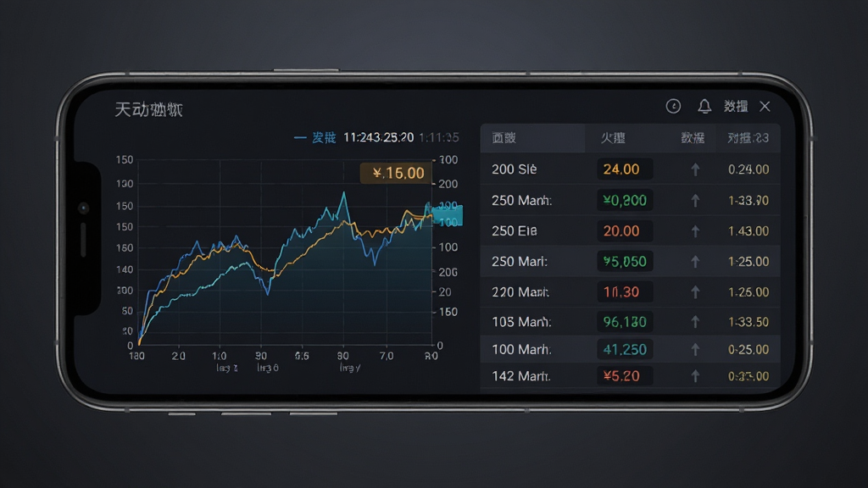
Task: Click the up arrow in 100 Marh row
Action: [x=695, y=349]
